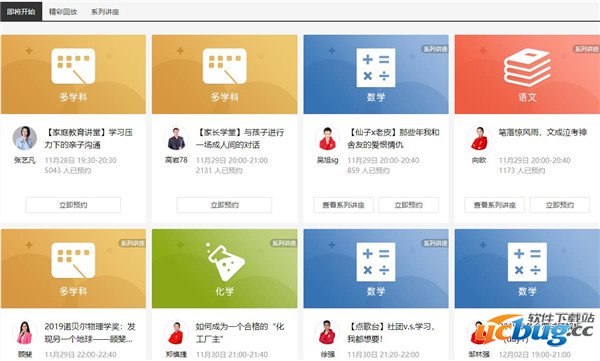Click the text 2131 人已预约
Screen dimensions: 600x361
219,170
